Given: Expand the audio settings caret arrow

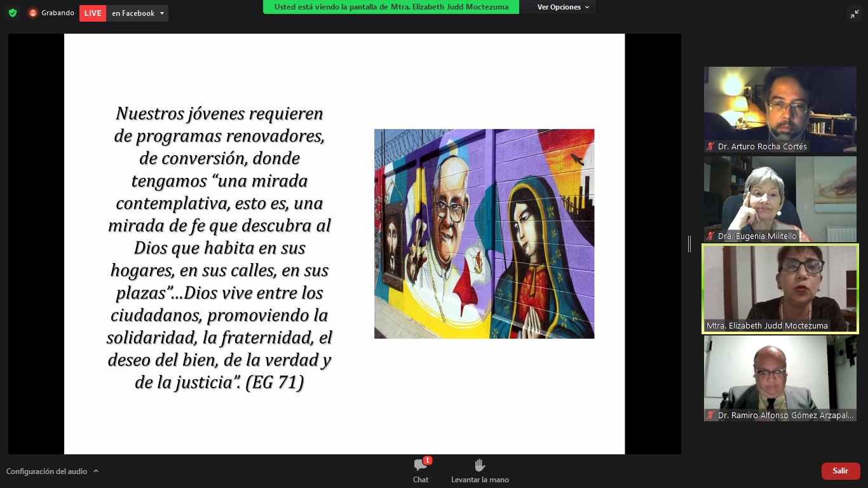Looking at the screenshot, I should point(96,471).
